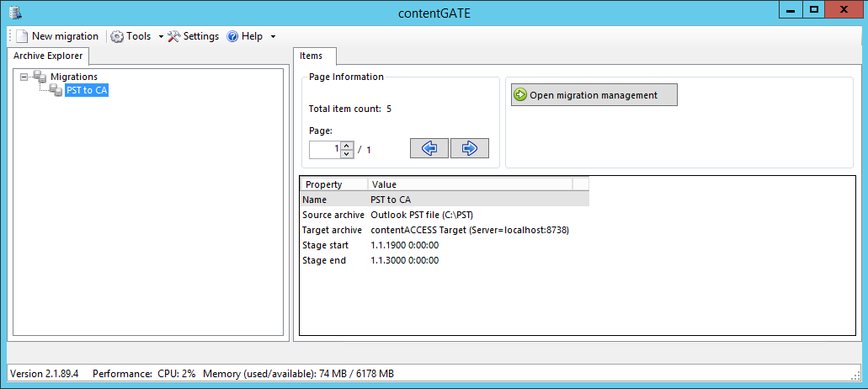The height and width of the screenshot is (389, 868).
Task: Click the Property column header
Action: pos(333,184)
